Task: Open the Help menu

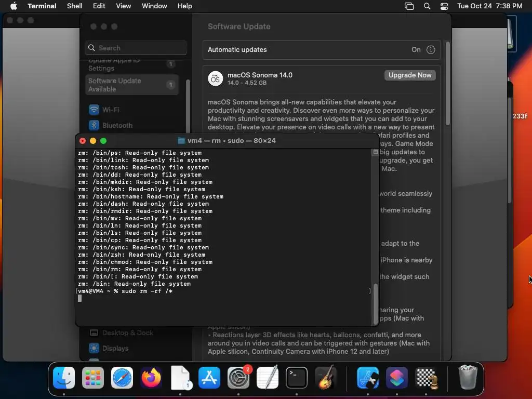Action: tap(185, 6)
